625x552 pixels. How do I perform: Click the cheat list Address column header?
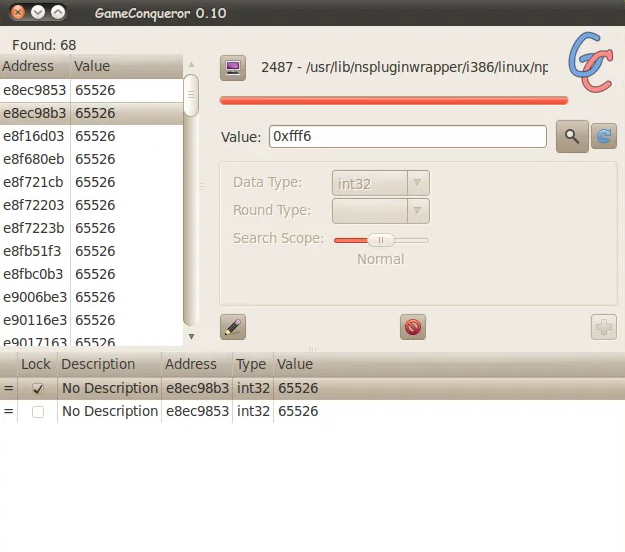tap(197, 364)
